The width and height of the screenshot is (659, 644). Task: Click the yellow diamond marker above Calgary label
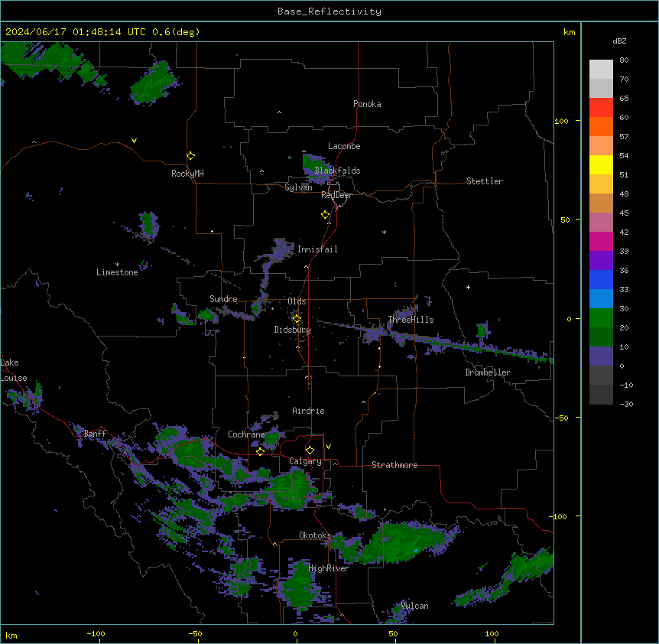tap(310, 450)
